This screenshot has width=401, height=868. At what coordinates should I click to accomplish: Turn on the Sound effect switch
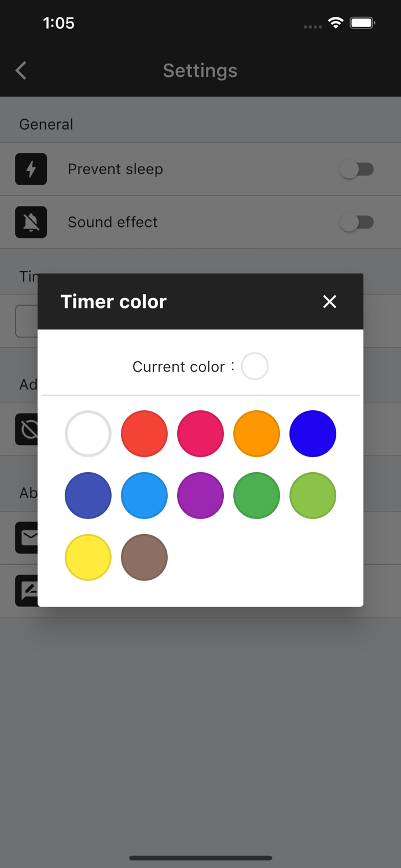(357, 222)
